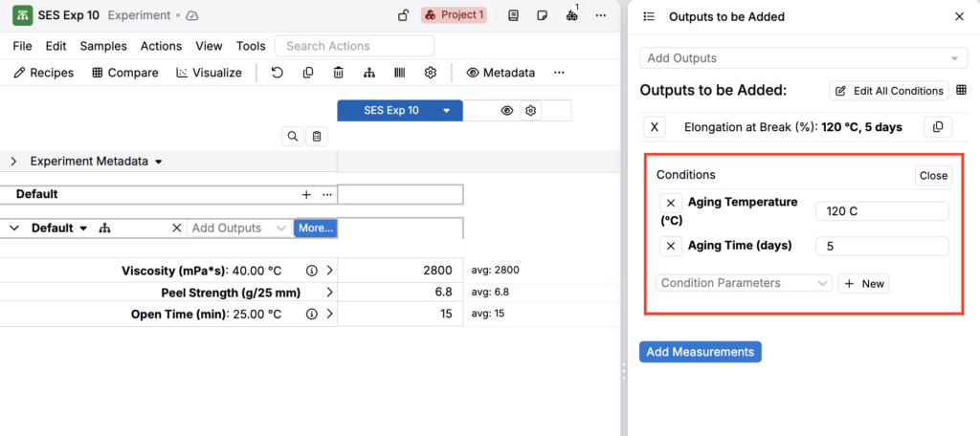This screenshot has height=436, width=980.
Task: Click the column settings gear icon
Action: pos(530,111)
